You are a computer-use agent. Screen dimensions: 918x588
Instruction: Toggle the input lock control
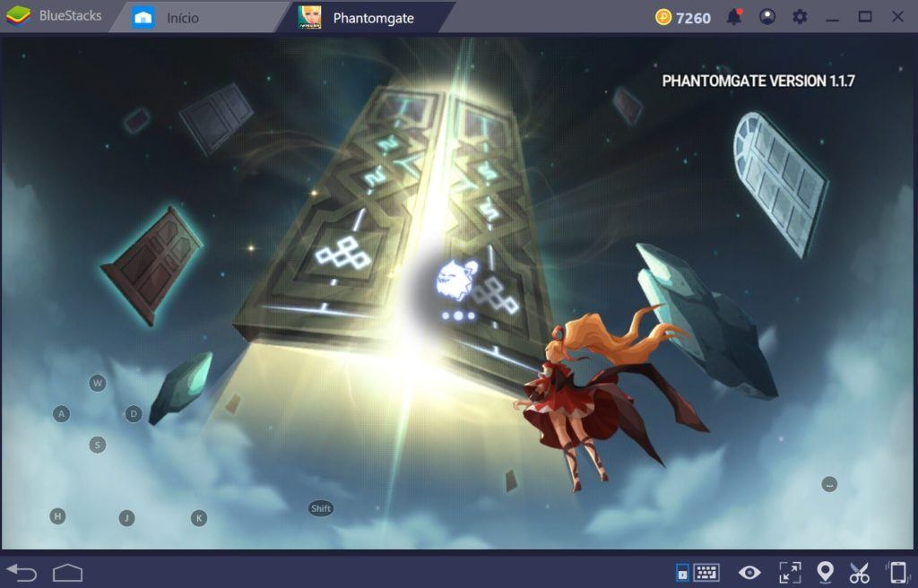[x=681, y=572]
